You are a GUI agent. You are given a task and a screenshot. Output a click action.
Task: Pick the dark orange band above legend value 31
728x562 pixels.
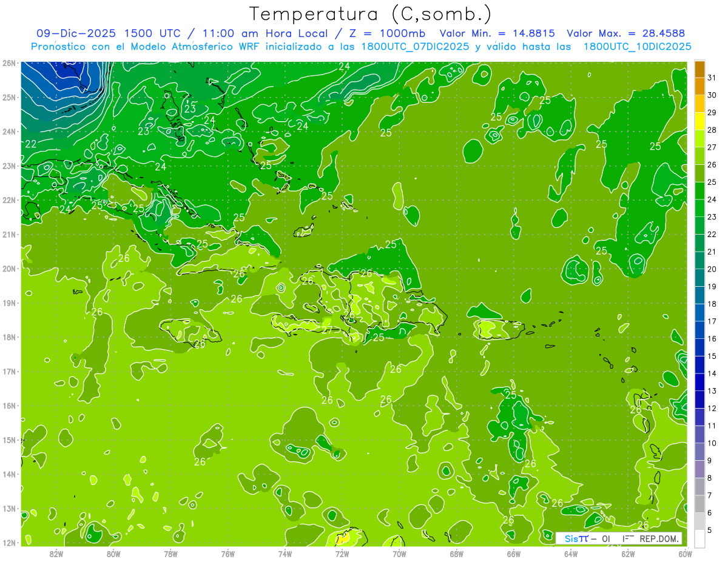click(699, 69)
